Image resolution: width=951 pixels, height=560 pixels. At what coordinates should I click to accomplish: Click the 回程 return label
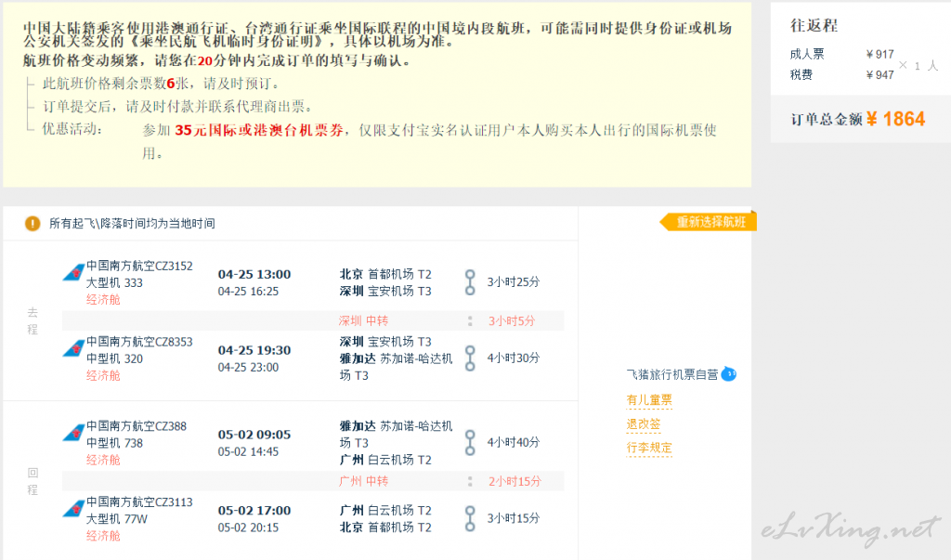point(33,480)
